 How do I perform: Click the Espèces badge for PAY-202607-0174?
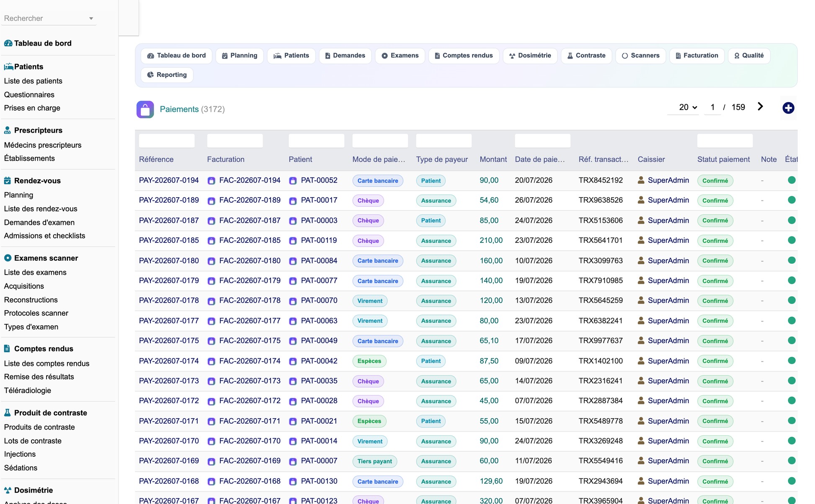coord(369,361)
